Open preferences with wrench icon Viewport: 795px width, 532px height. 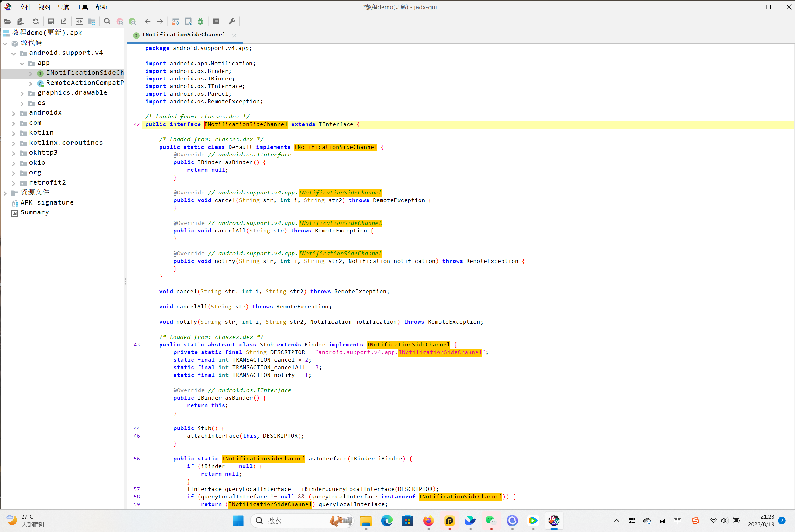tap(232, 22)
